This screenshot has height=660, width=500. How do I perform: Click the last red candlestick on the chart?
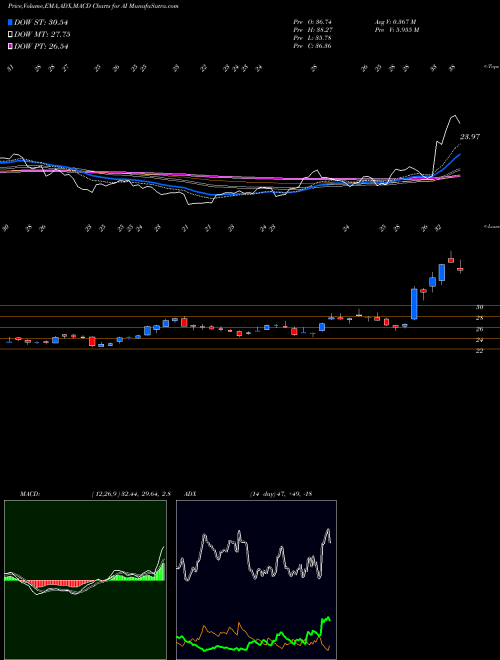(x=460, y=269)
